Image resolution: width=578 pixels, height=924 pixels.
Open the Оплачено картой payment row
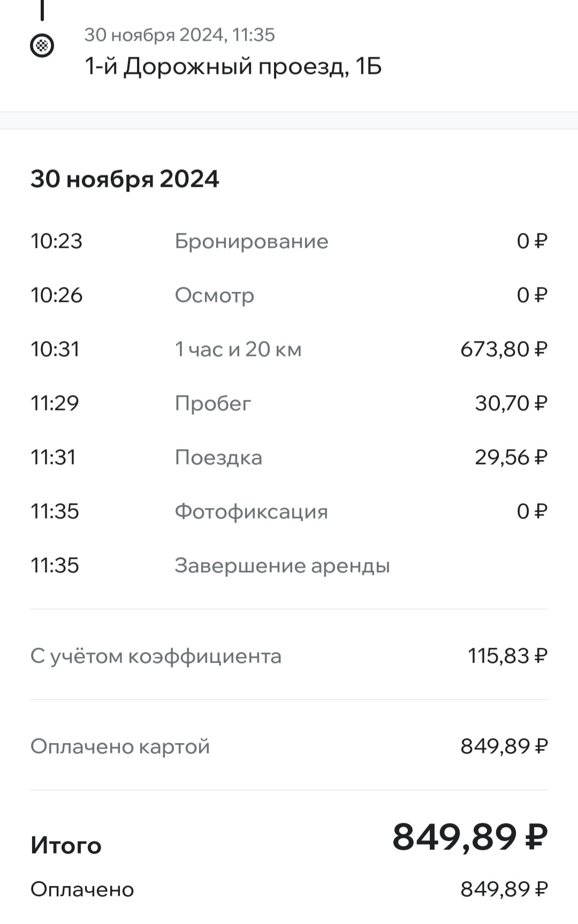(x=289, y=746)
